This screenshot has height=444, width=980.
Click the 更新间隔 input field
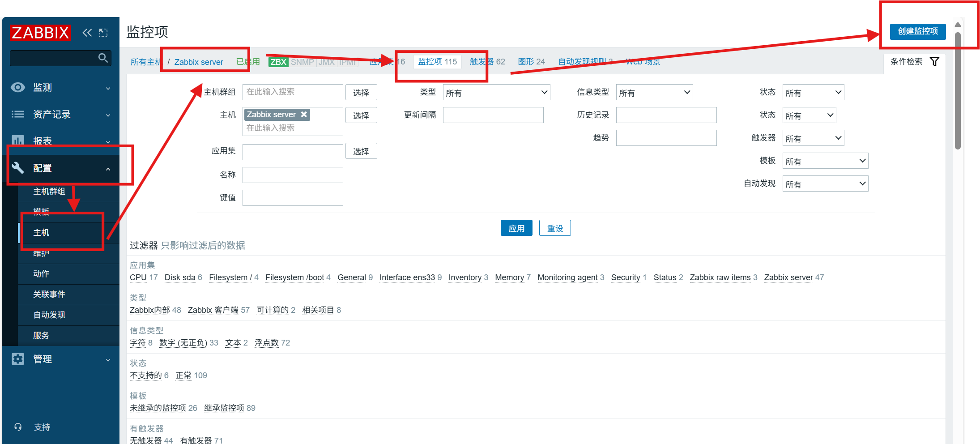493,115
